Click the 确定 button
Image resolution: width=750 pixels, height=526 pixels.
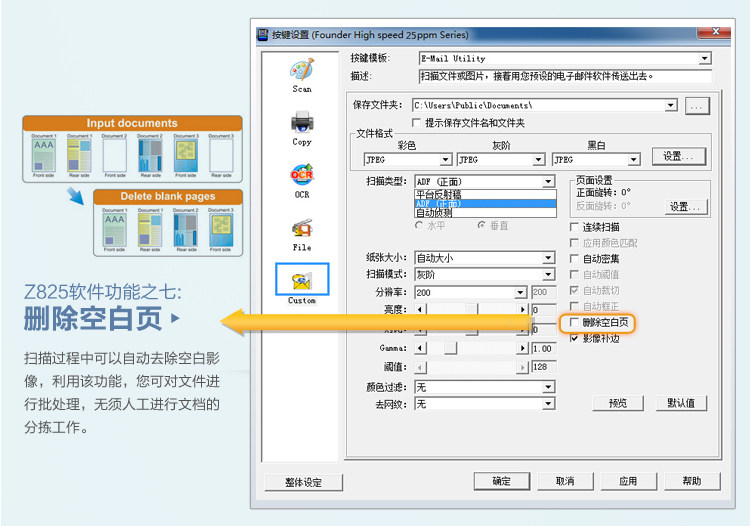[501, 481]
